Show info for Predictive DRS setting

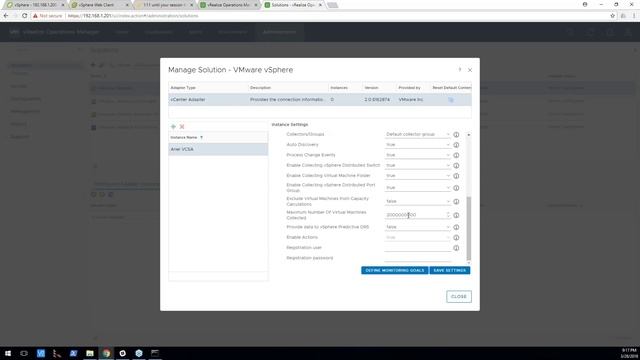pos(456,227)
